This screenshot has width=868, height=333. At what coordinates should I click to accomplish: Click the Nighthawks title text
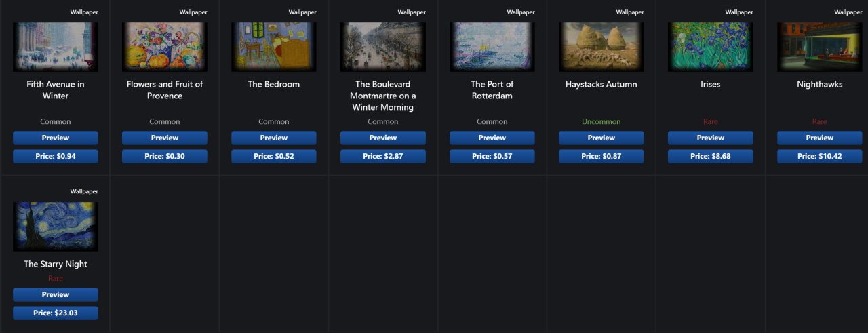coord(820,84)
